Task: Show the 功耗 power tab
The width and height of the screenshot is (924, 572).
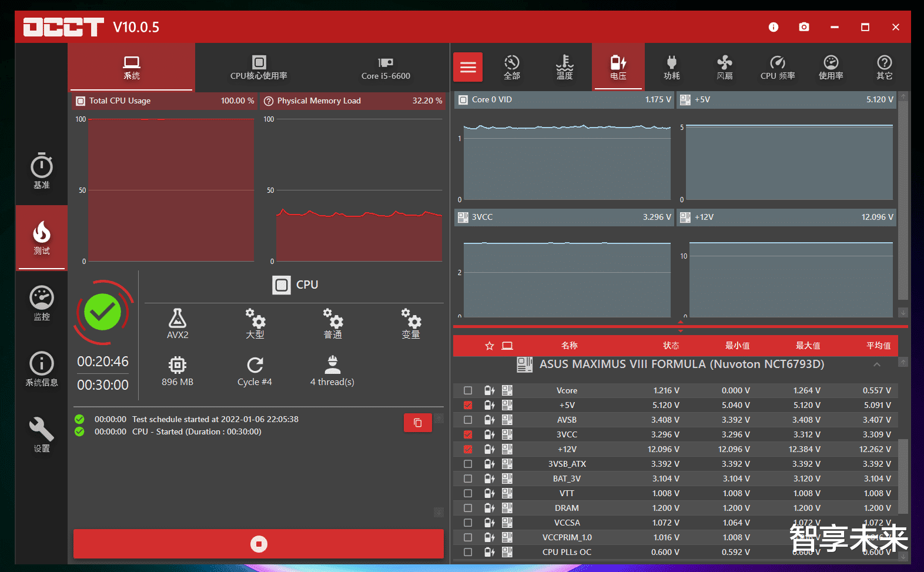Action: pos(672,67)
